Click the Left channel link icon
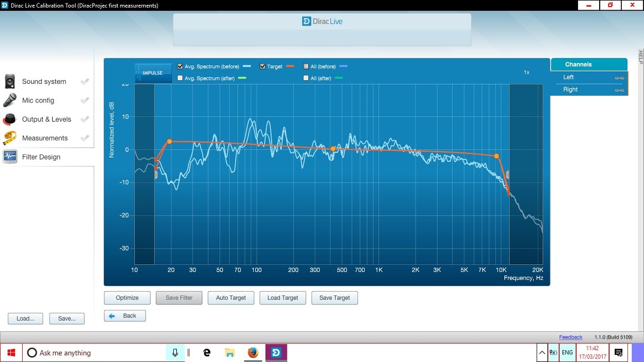Screen dimensions: 644x362 (x=619, y=78)
